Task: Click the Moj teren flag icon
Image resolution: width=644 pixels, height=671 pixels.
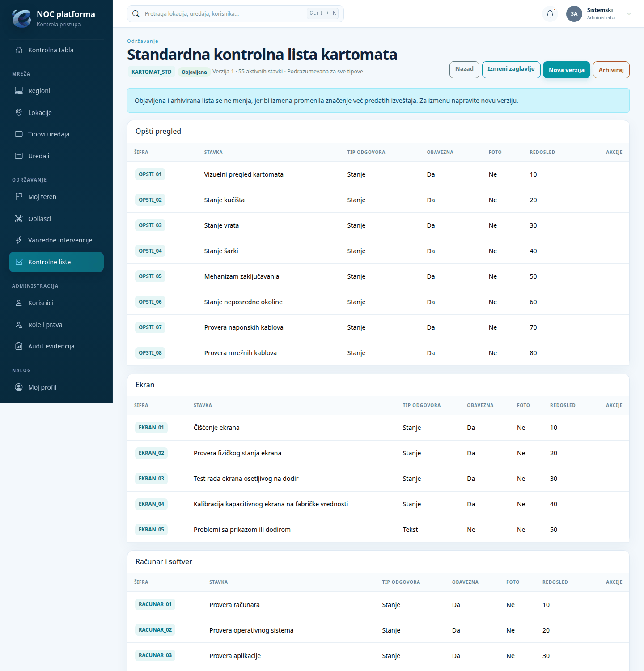Action: (19, 197)
